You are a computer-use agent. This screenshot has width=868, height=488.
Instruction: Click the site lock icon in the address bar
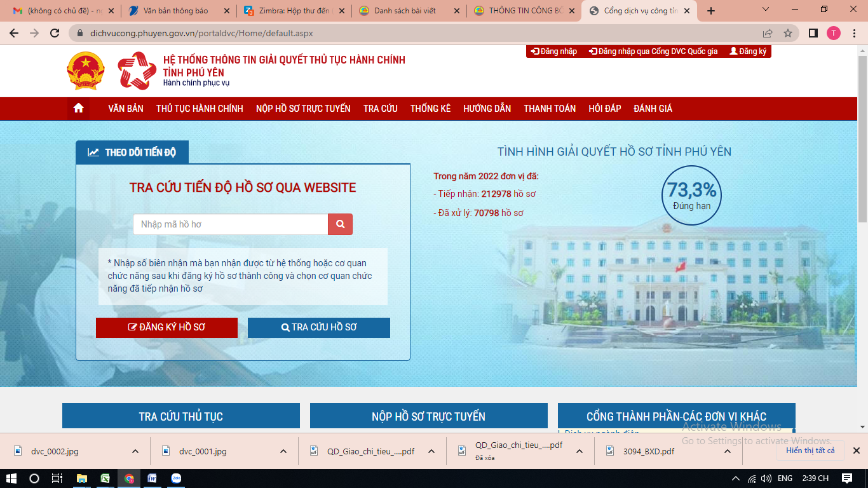click(x=80, y=33)
